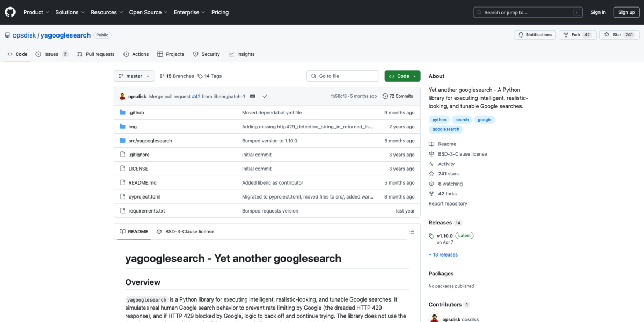
Task: Click inside the Go to file search box
Action: [x=342, y=76]
